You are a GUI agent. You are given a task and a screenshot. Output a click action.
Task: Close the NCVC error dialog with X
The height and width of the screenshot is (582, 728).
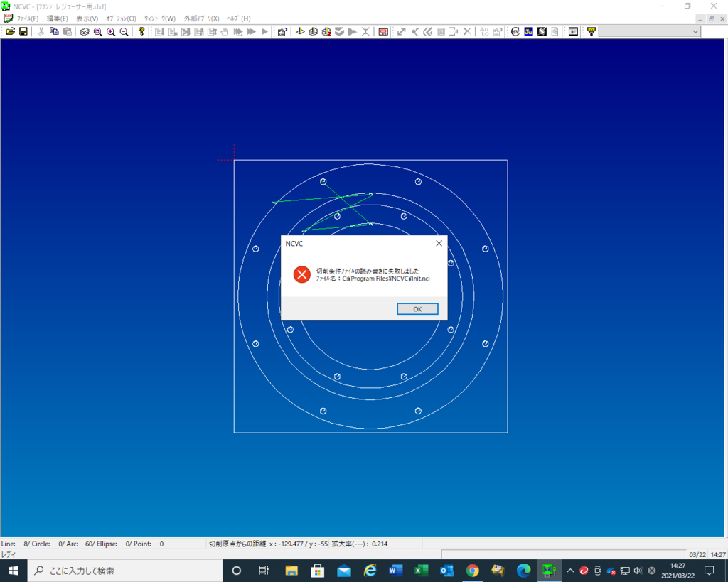(439, 243)
